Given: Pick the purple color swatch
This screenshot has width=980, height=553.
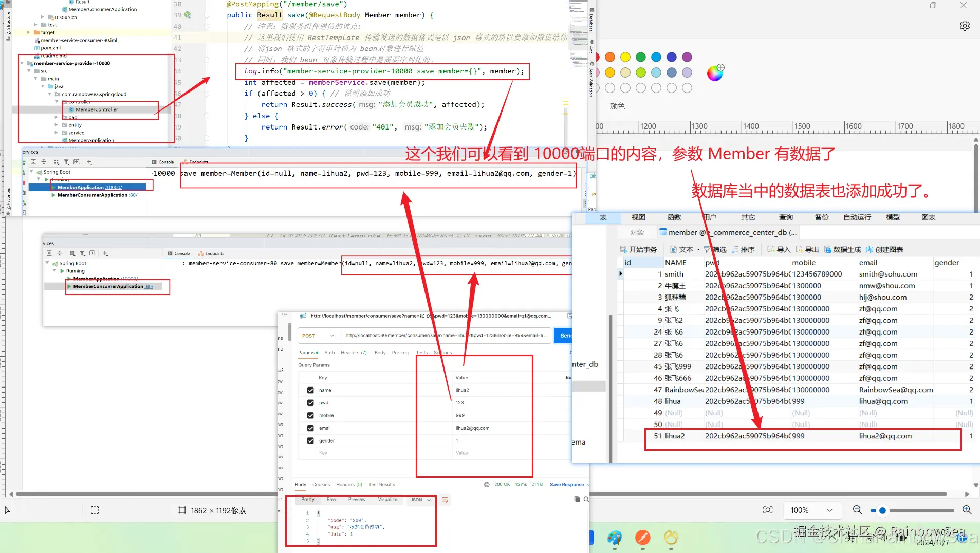Looking at the screenshot, I should [x=687, y=57].
